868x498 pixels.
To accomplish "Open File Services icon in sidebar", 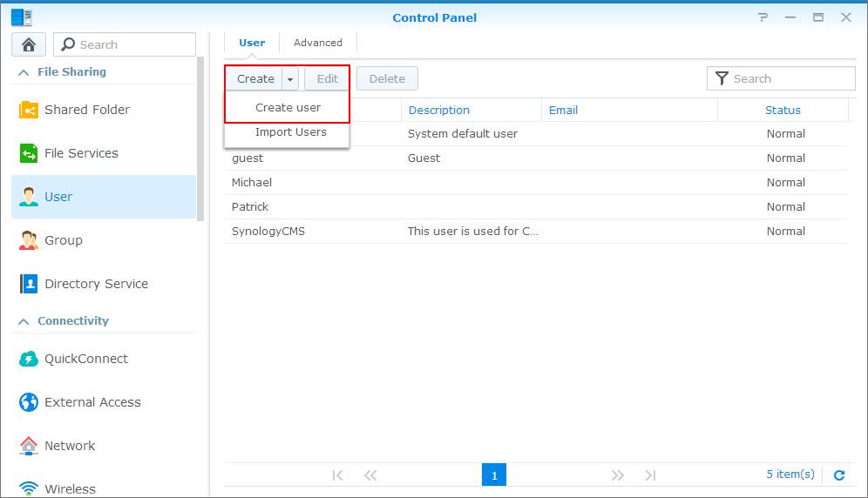I will [29, 153].
